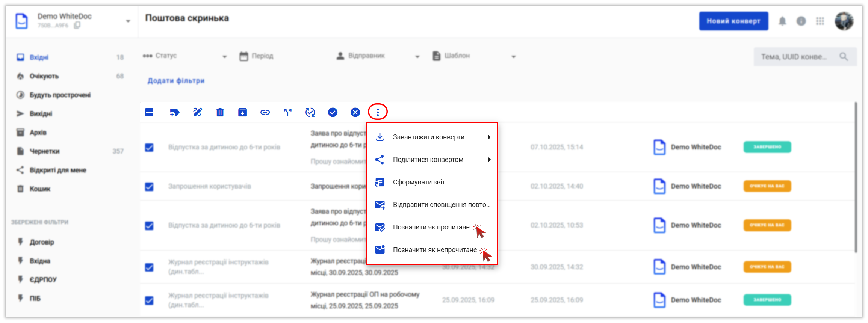Uncheck the row dated 02.10.2025, 10:53
Viewport: 868px width, 323px height.
149,226
